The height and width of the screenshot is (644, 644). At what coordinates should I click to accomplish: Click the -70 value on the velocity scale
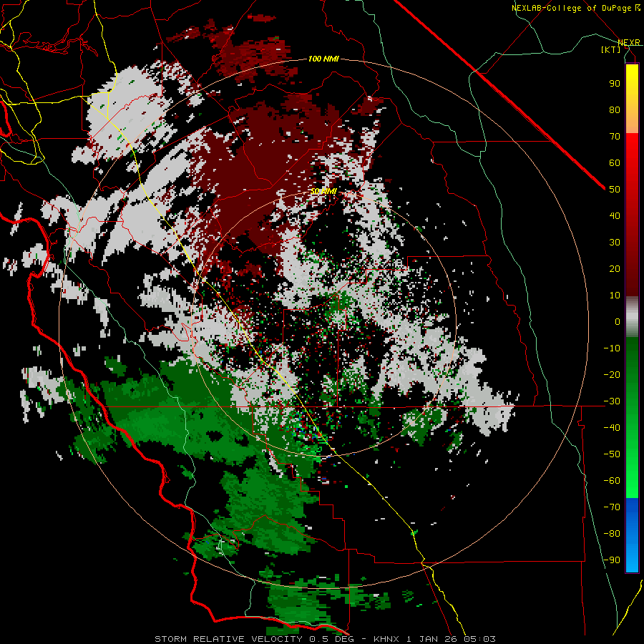point(612,507)
